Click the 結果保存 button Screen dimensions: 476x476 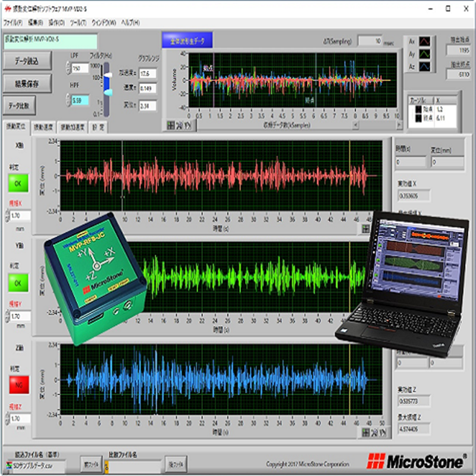click(x=27, y=83)
